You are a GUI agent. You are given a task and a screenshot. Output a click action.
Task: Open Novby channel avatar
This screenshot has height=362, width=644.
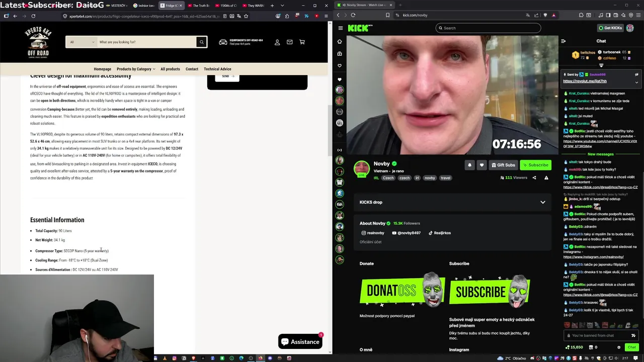362,168
